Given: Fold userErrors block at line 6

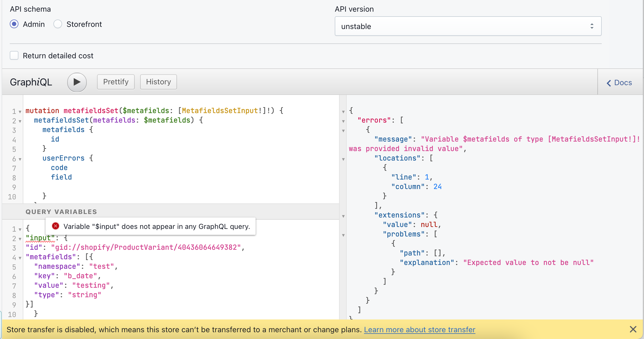Looking at the screenshot, I should point(20,159).
